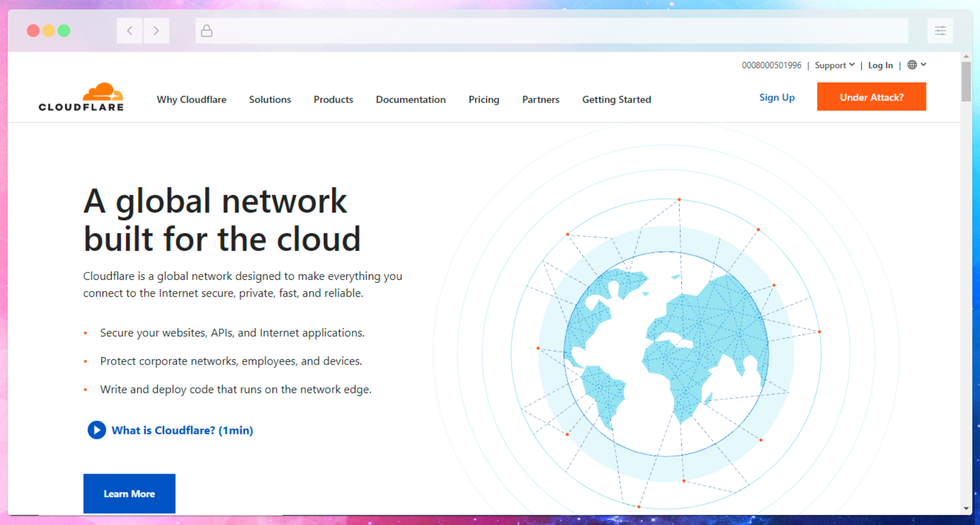
Task: Click What is Cloudflare? (1min) link
Action: [182, 430]
